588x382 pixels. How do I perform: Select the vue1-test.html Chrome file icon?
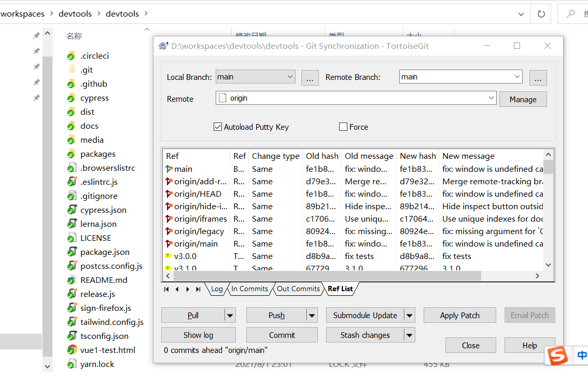[72, 350]
